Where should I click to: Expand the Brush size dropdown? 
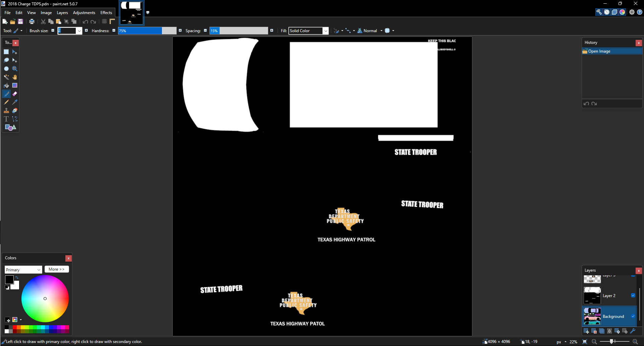click(x=79, y=31)
